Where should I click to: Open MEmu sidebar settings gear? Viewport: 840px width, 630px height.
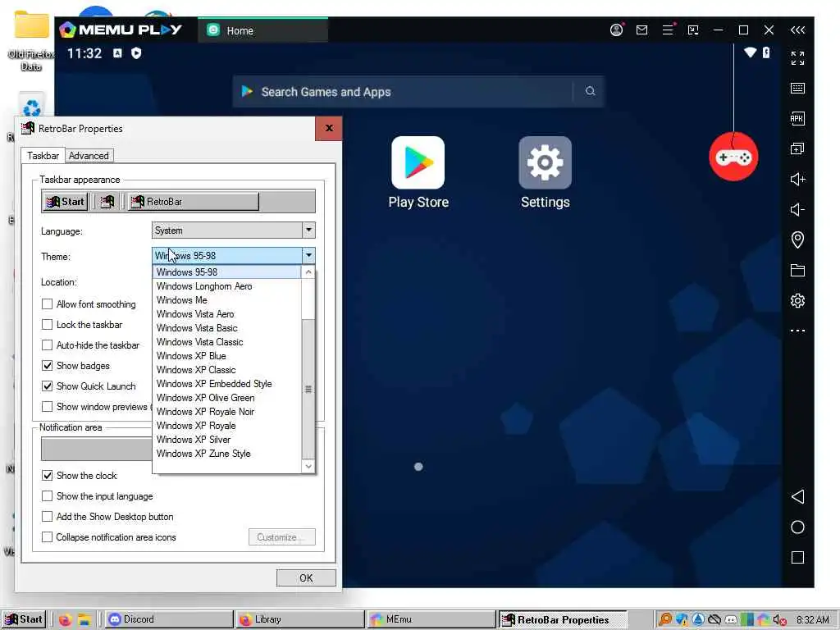(797, 300)
